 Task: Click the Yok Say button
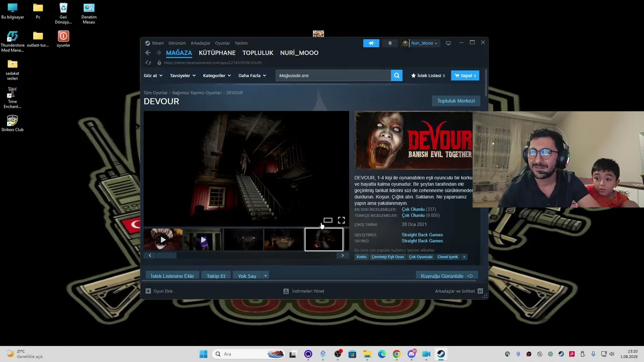[247, 276]
